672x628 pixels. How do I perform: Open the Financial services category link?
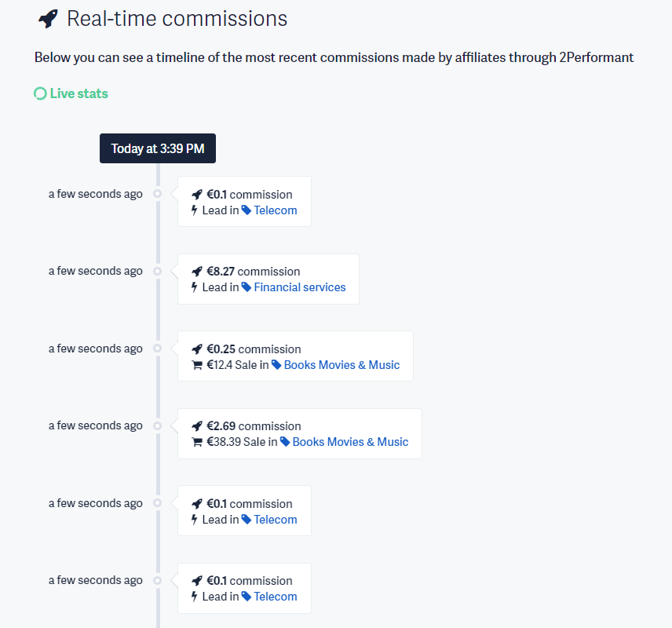(x=300, y=287)
